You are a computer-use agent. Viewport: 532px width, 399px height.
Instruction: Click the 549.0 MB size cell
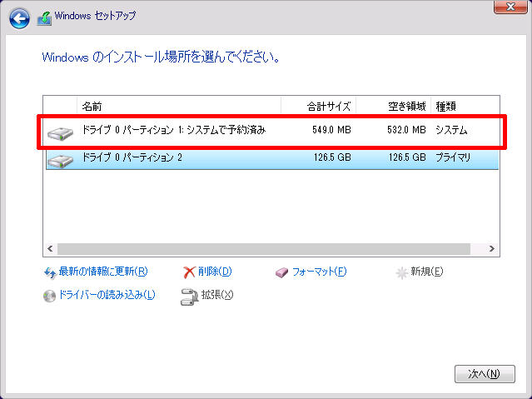(331, 130)
